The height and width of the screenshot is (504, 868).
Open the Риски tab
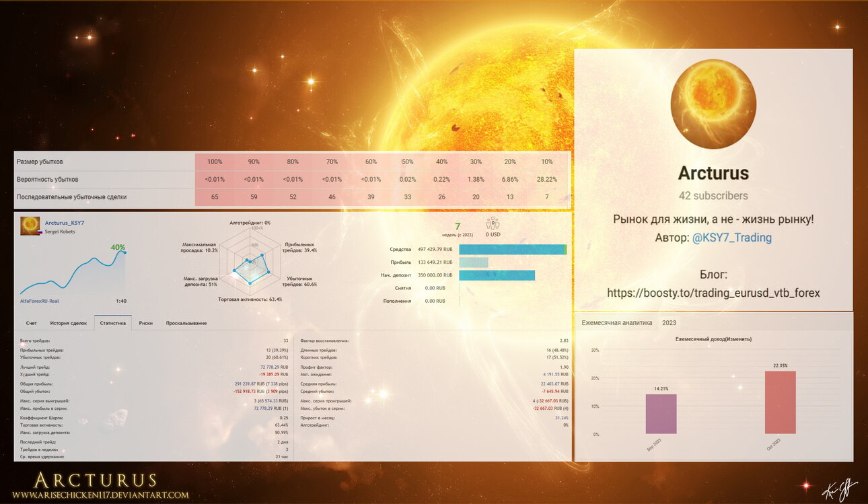point(146,323)
